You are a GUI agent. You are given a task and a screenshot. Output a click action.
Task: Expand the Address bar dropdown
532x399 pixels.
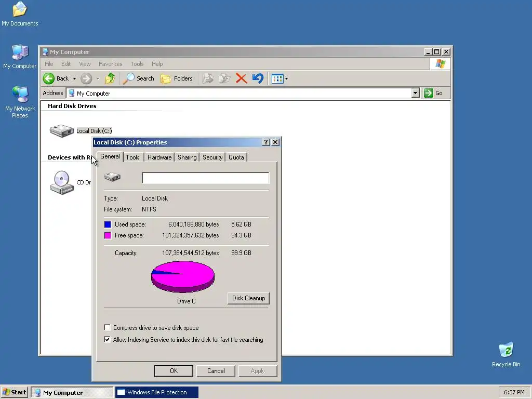pos(415,93)
